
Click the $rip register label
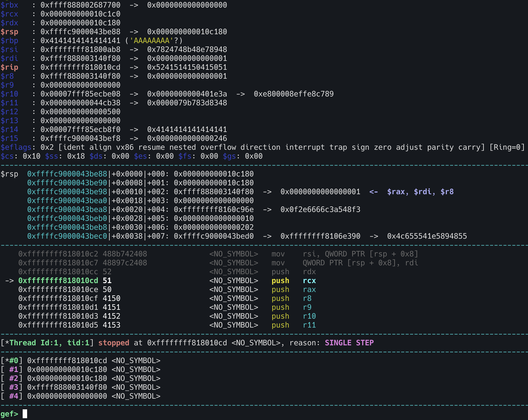[x=9, y=67]
